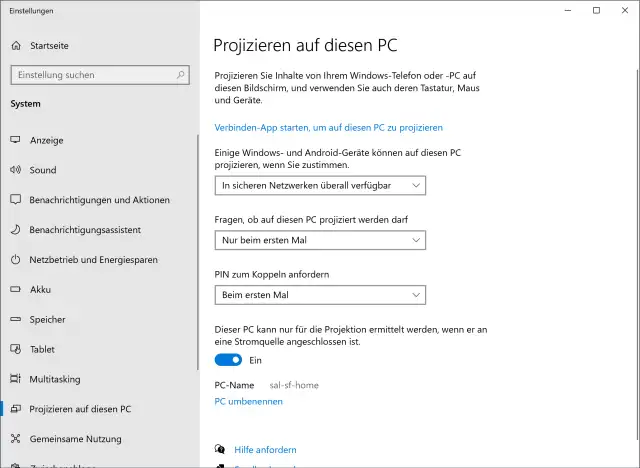This screenshot has height=468, width=640.
Task: Click the Tablet icon in sidebar
Action: (16, 349)
